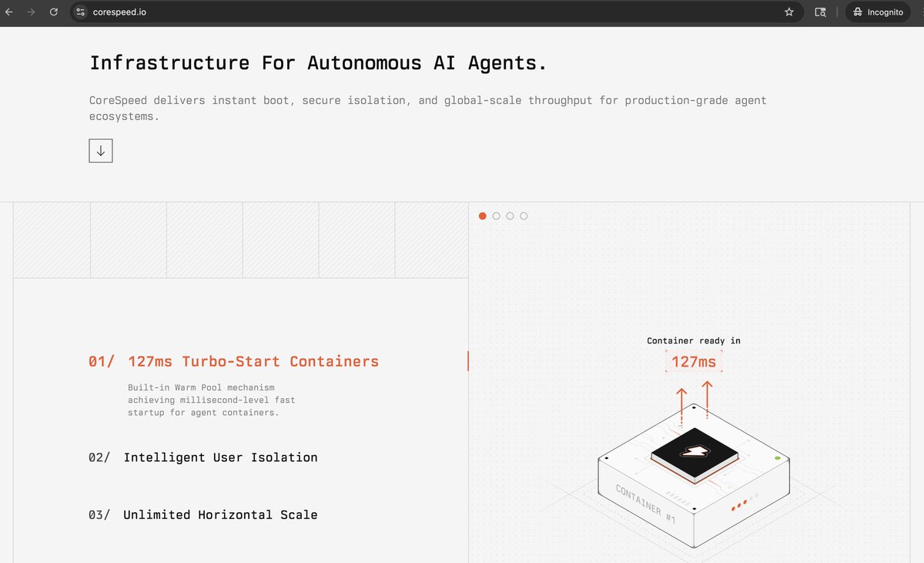
Task: Open the tab search icon next to star
Action: tap(820, 12)
